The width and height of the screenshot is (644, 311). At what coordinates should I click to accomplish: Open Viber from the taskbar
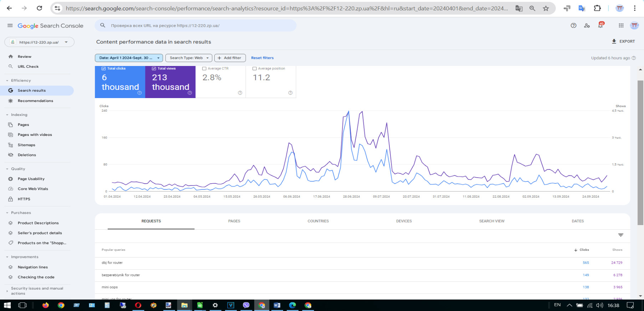pos(246,305)
